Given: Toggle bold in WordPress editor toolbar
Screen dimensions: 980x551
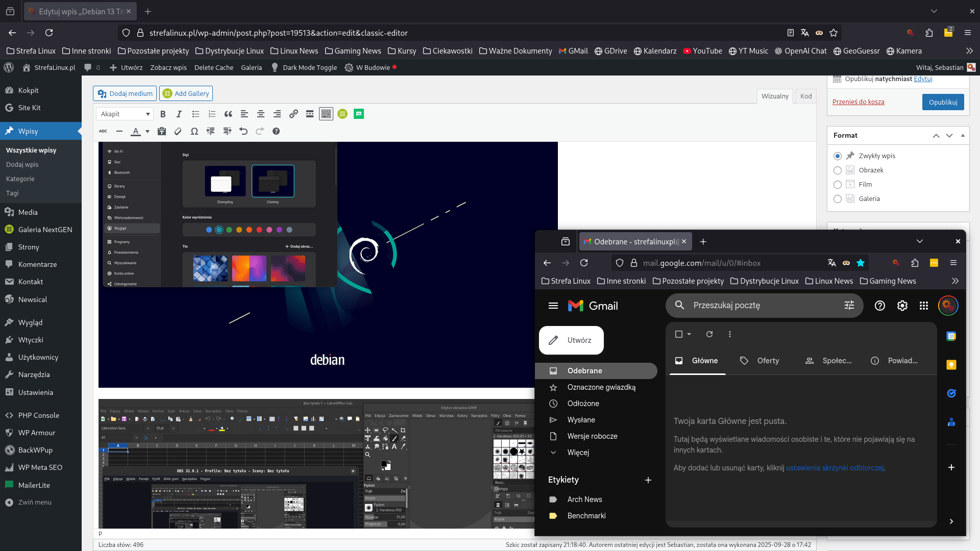Looking at the screenshot, I should pyautogui.click(x=163, y=114).
